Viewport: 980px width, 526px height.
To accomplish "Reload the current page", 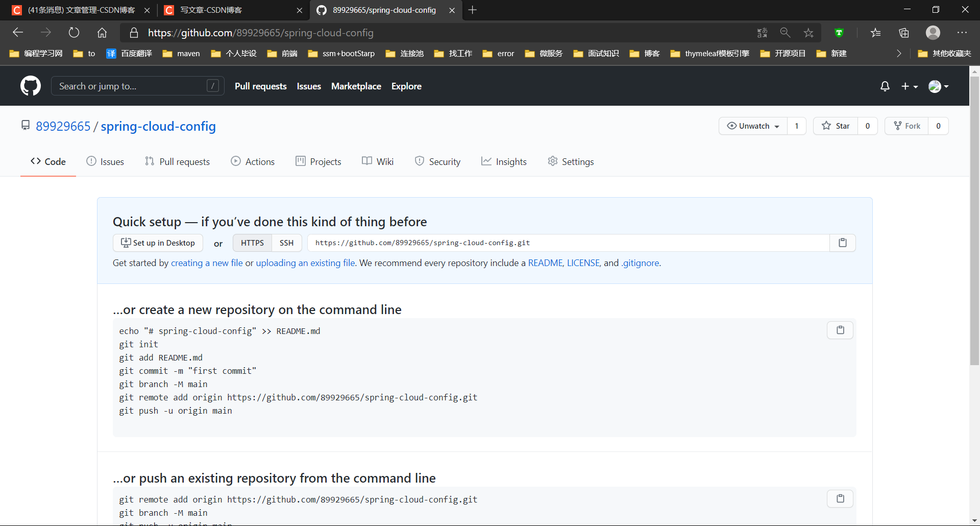I will [74, 33].
